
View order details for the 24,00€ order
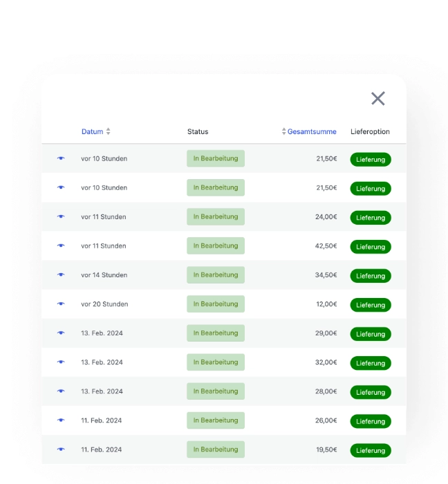click(61, 216)
